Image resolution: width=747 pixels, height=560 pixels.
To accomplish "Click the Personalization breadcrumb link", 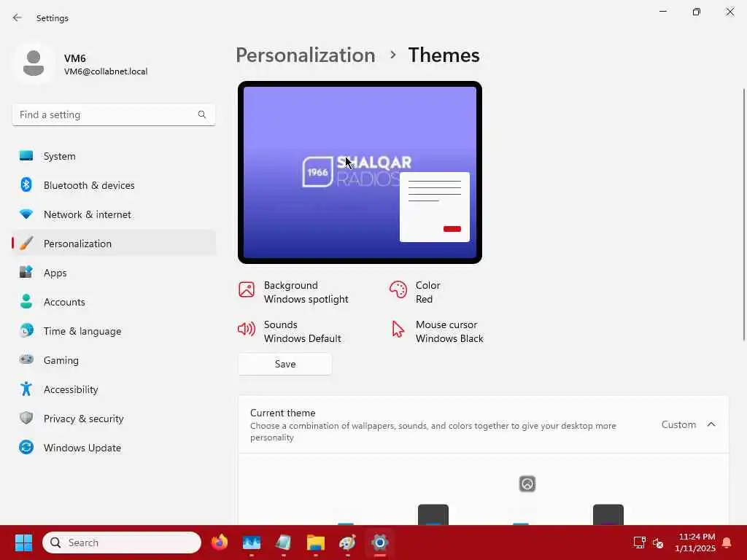I will pos(306,55).
